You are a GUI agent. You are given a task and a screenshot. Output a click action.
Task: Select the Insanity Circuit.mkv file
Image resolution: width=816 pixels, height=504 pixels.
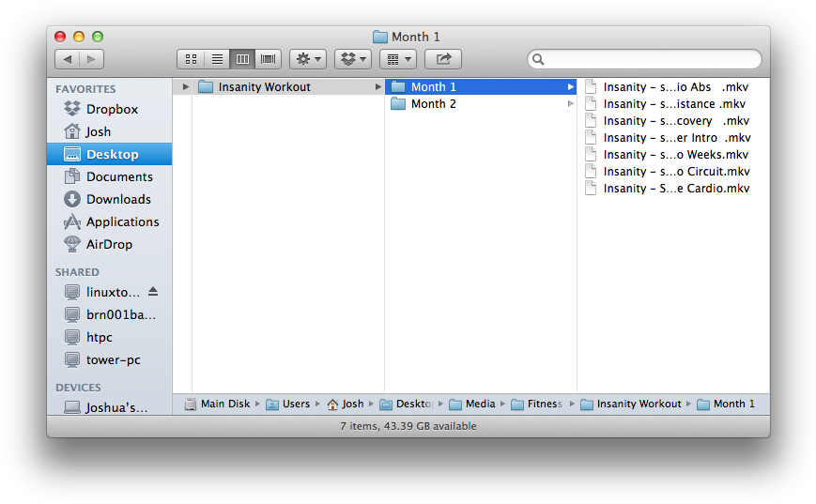coord(675,172)
